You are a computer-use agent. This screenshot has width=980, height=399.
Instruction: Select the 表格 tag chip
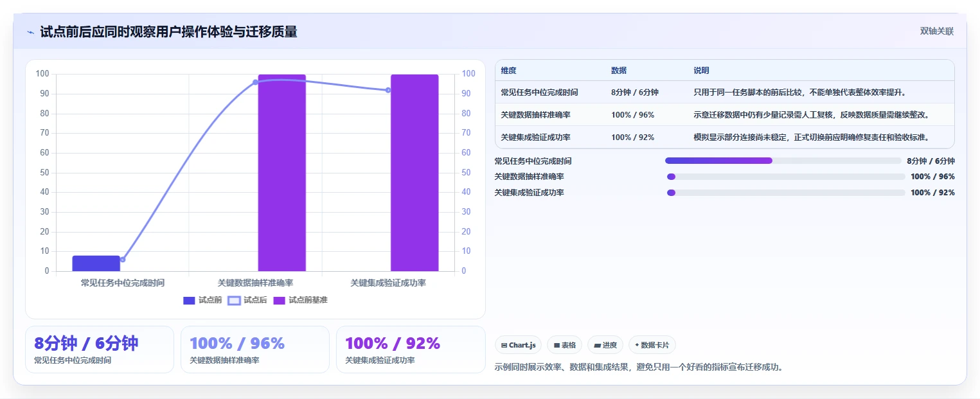[564, 345]
